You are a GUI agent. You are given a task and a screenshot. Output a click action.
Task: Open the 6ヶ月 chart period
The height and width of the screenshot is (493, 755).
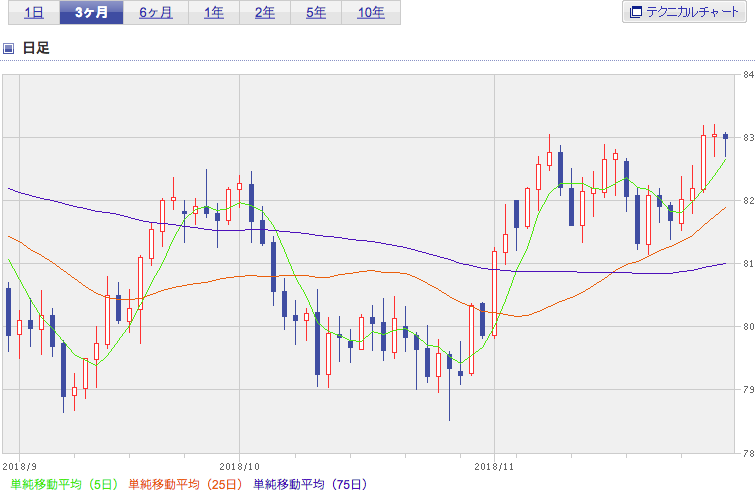156,13
